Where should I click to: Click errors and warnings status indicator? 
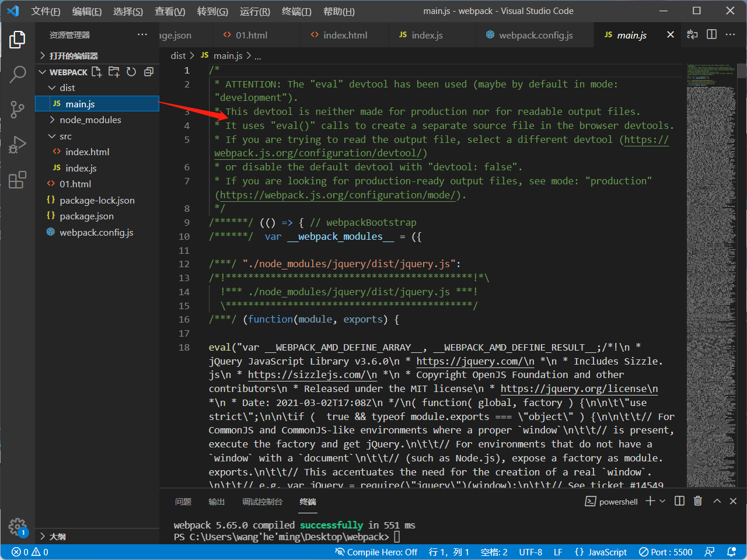(x=30, y=552)
